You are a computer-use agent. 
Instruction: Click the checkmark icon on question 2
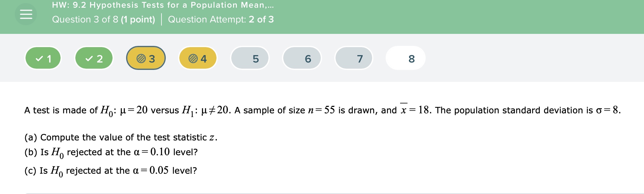(89, 58)
